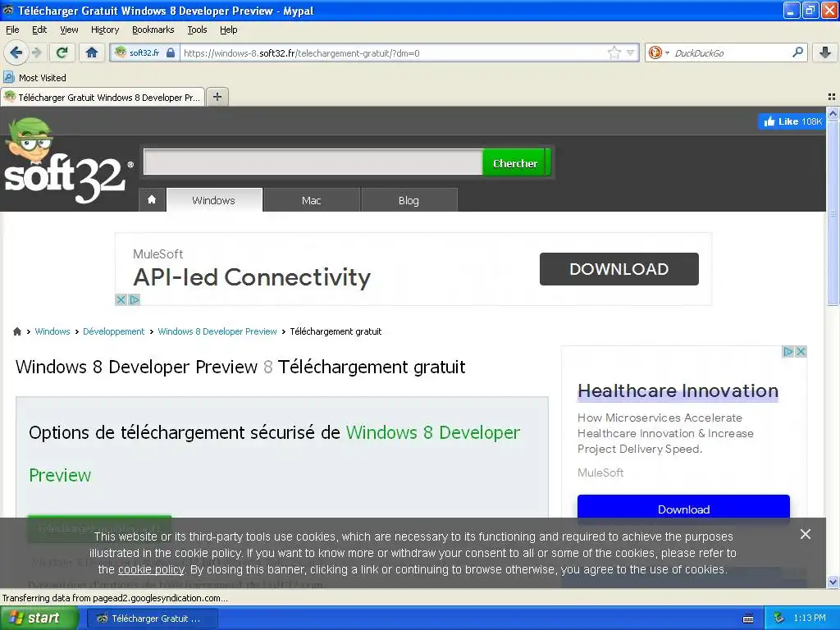Click into the soft32 search field
840x630 pixels.
tap(313, 162)
